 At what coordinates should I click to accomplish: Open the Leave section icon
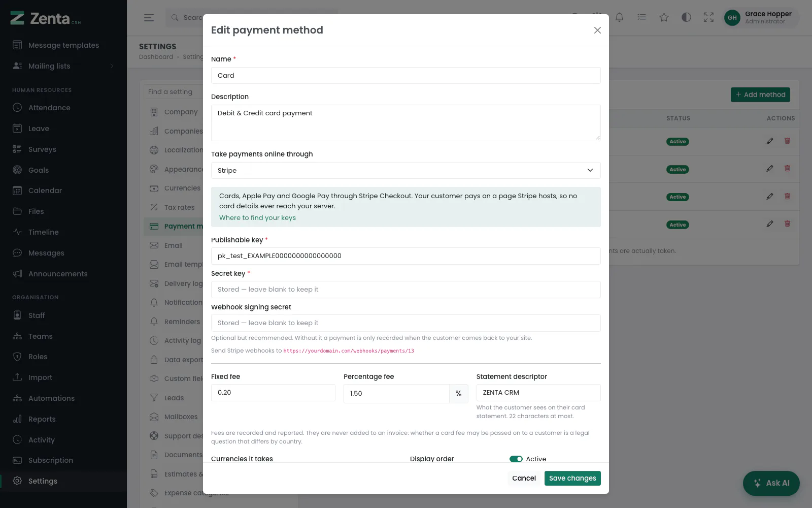[17, 129]
